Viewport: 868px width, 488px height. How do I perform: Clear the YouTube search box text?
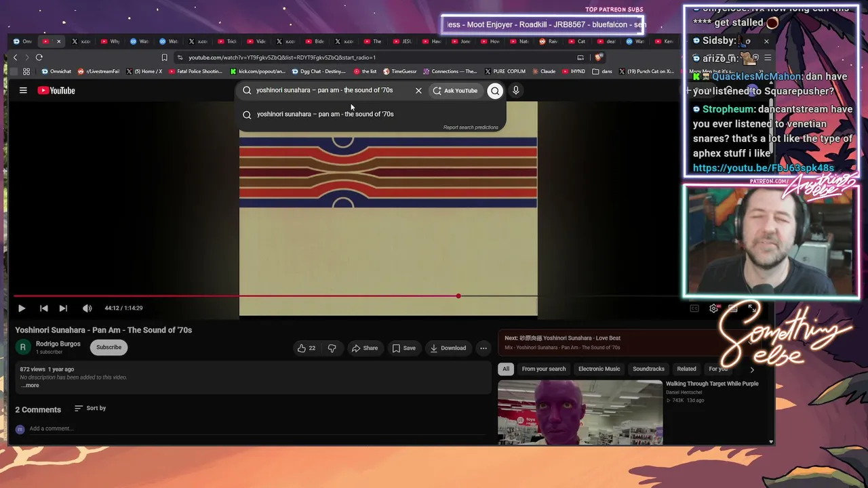tap(418, 90)
